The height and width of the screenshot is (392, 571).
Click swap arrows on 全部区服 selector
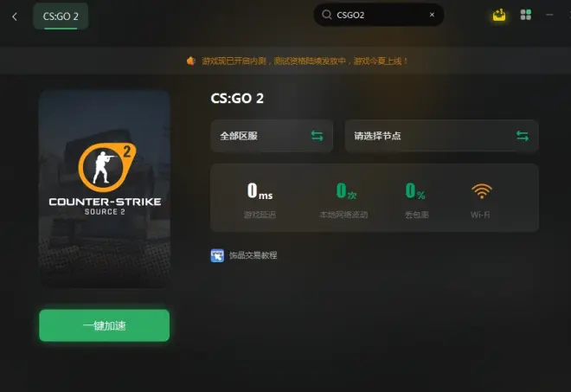(317, 136)
